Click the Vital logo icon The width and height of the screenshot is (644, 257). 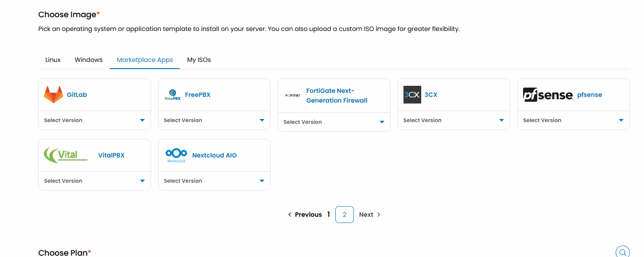tap(66, 155)
